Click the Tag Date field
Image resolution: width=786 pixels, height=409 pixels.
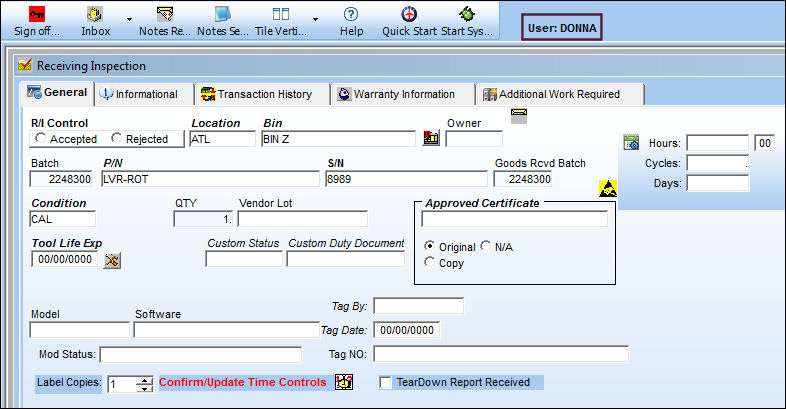point(407,330)
